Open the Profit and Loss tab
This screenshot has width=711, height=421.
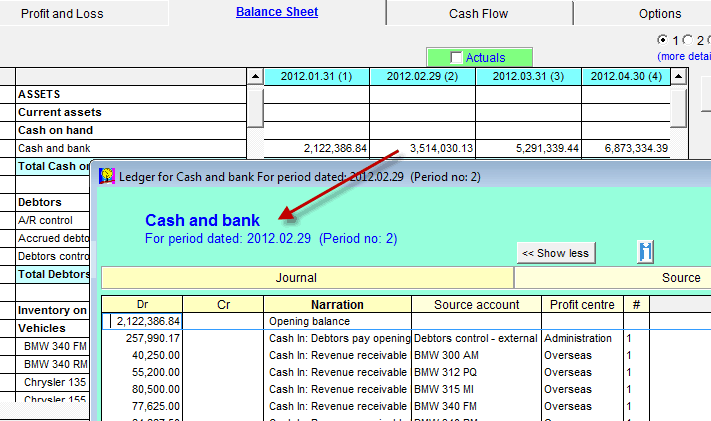[62, 14]
